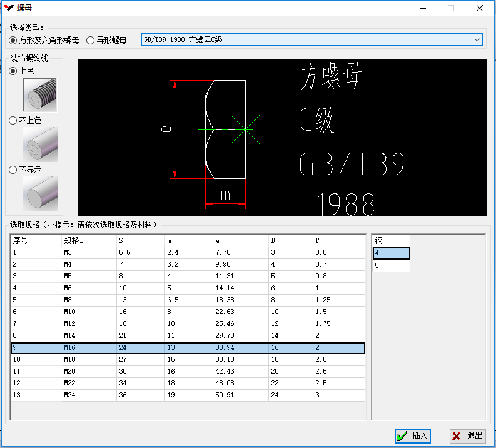Click the square nut drawing preview
496x448 pixels.
pyautogui.click(x=281, y=138)
